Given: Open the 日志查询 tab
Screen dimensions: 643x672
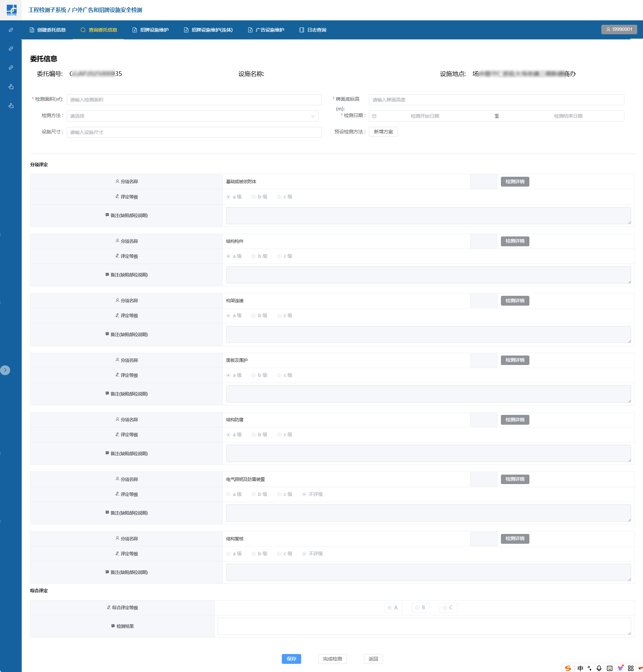Looking at the screenshot, I should [x=313, y=30].
